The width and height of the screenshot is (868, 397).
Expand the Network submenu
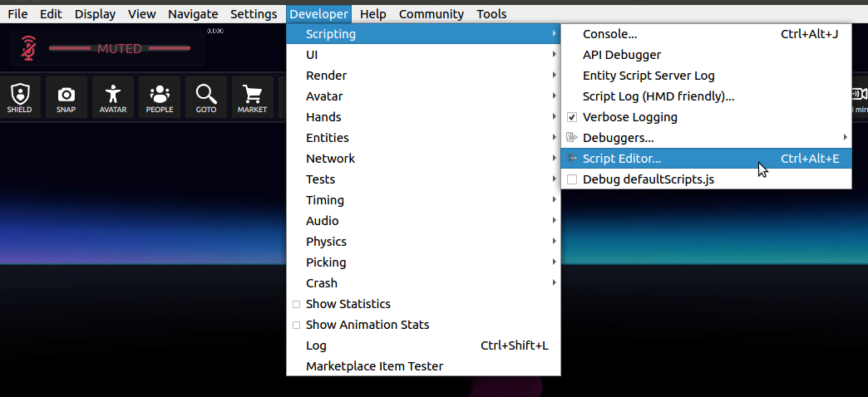tap(423, 159)
